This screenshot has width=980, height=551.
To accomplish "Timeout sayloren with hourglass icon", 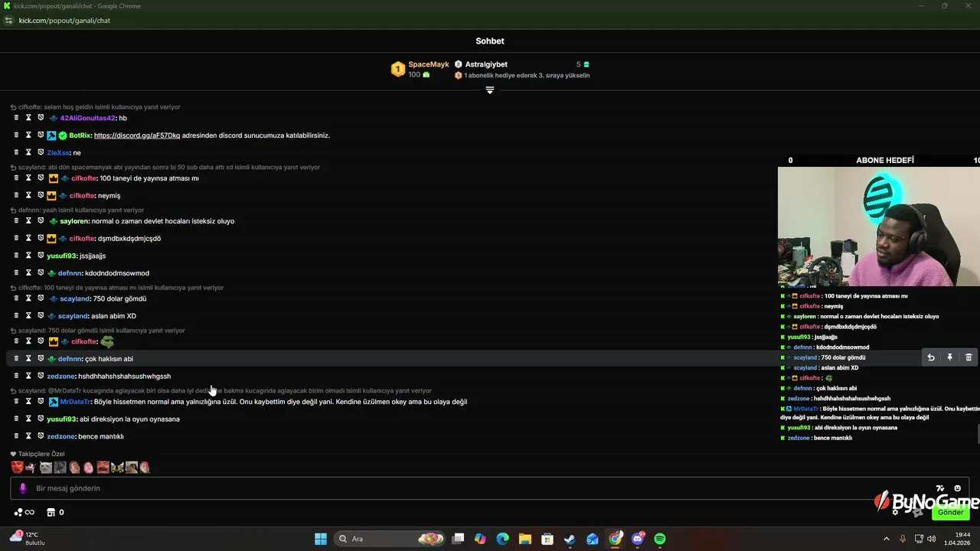I will point(28,220).
